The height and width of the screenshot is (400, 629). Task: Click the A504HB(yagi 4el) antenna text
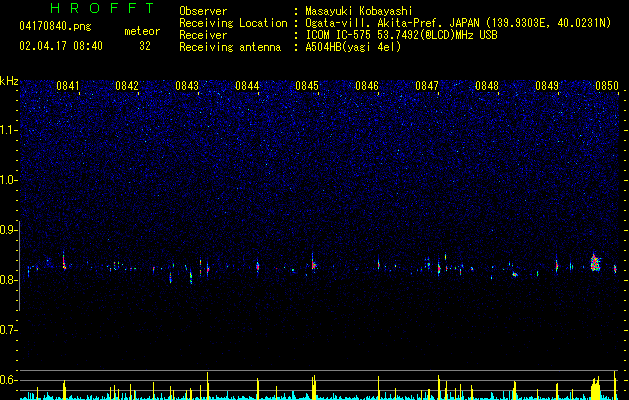point(353,47)
